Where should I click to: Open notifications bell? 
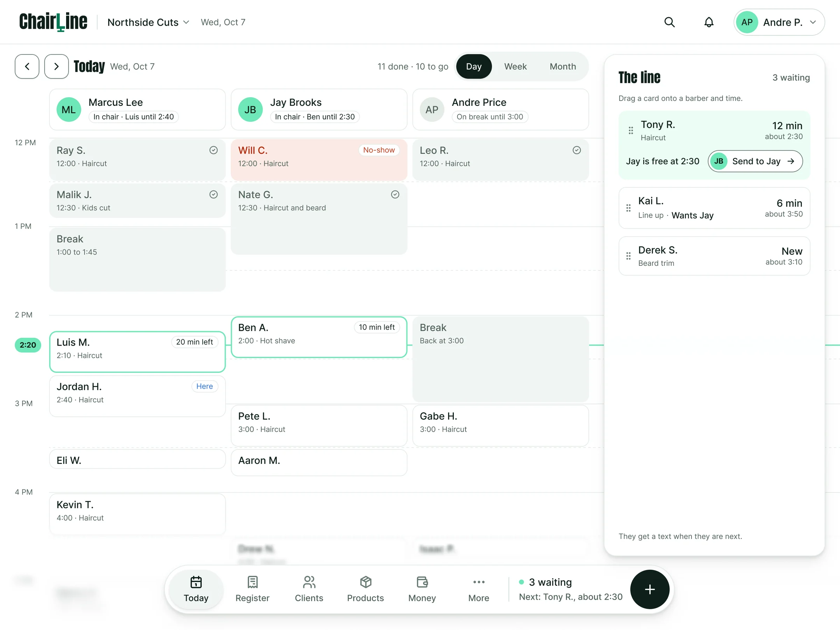coord(709,22)
